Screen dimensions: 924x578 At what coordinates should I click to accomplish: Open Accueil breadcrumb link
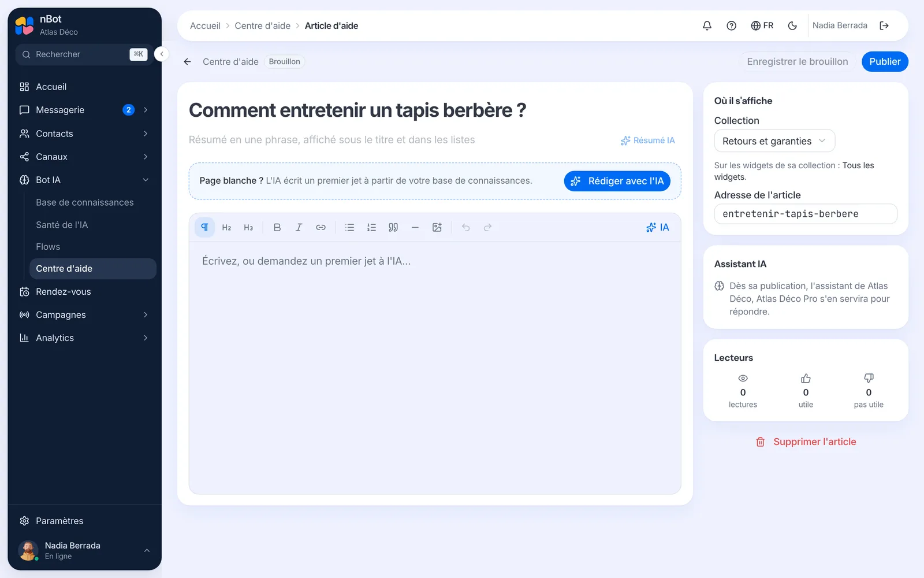(x=205, y=26)
